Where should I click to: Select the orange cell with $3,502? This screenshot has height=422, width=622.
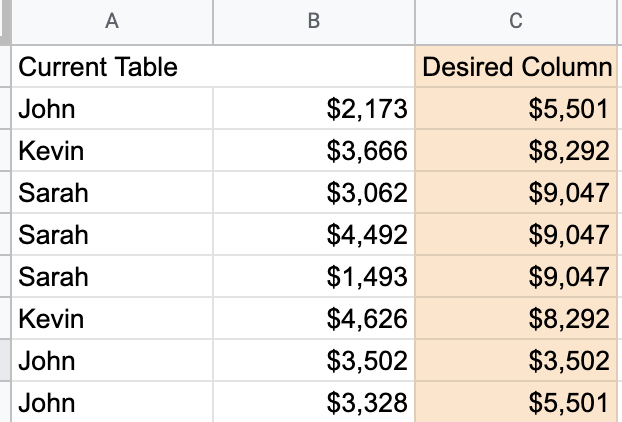point(516,361)
